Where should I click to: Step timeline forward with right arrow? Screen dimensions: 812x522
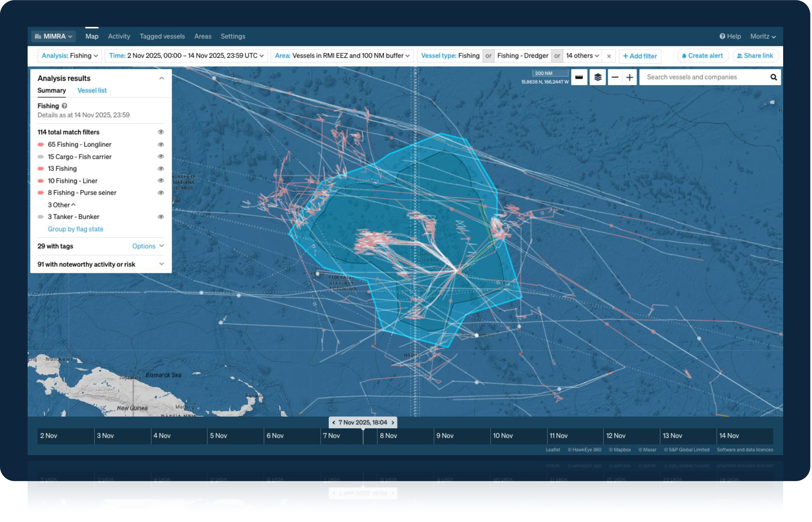coord(393,423)
